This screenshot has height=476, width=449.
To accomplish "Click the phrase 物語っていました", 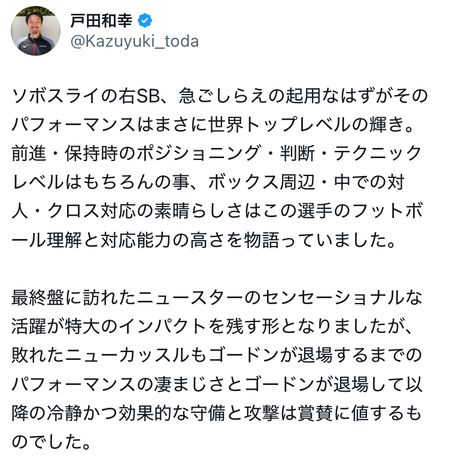I will coord(315,240).
